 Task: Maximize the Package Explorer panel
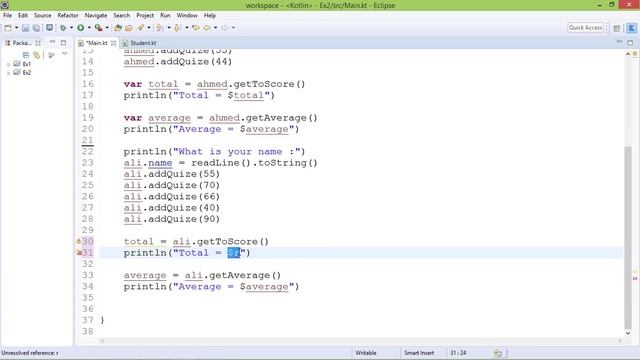click(x=63, y=42)
